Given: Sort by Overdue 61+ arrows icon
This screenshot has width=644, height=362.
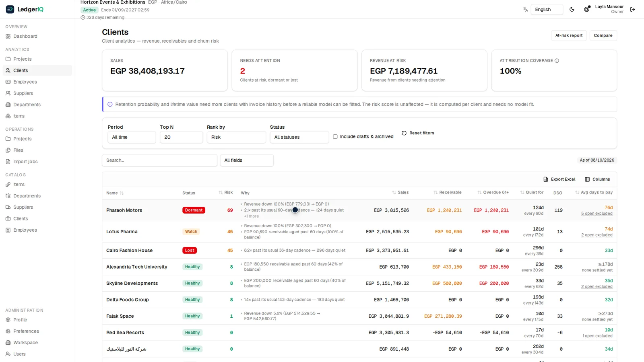Looking at the screenshot, I should point(479,193).
